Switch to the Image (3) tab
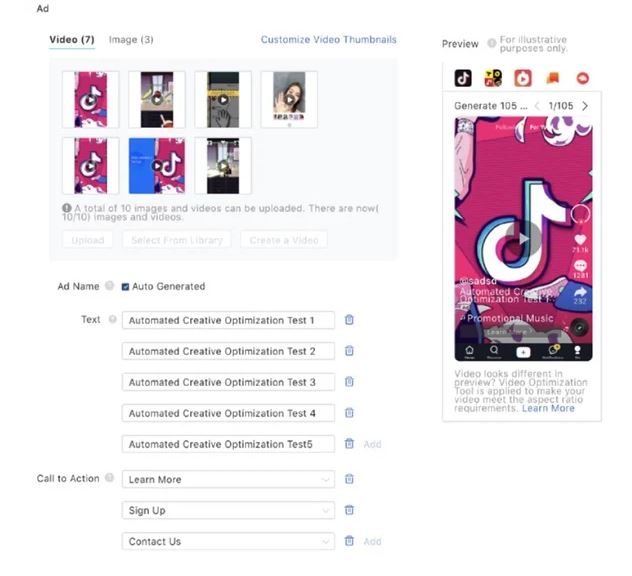This screenshot has width=632, height=576. click(x=131, y=40)
